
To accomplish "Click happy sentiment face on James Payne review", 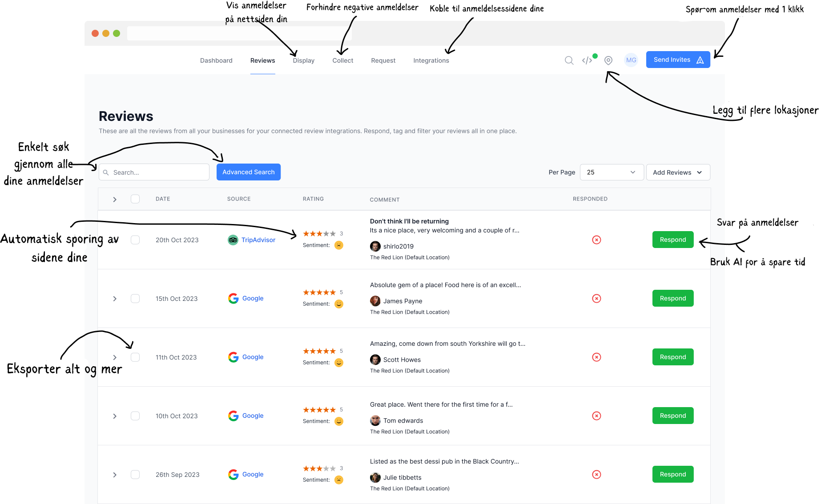I will 339,304.
